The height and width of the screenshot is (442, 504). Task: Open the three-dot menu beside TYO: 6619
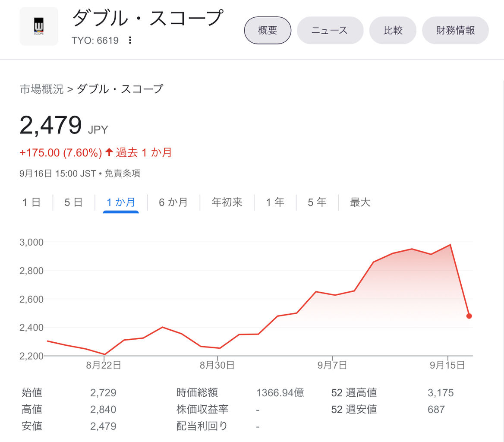coord(130,41)
